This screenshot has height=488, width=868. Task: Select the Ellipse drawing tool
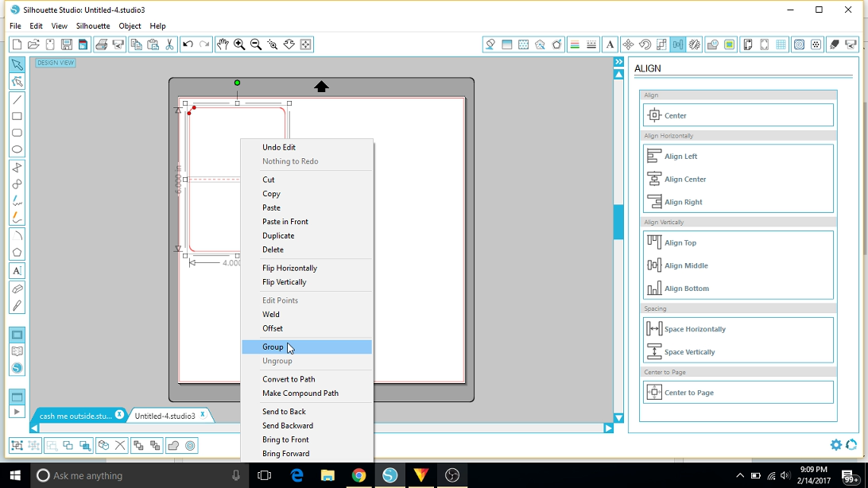point(17,149)
